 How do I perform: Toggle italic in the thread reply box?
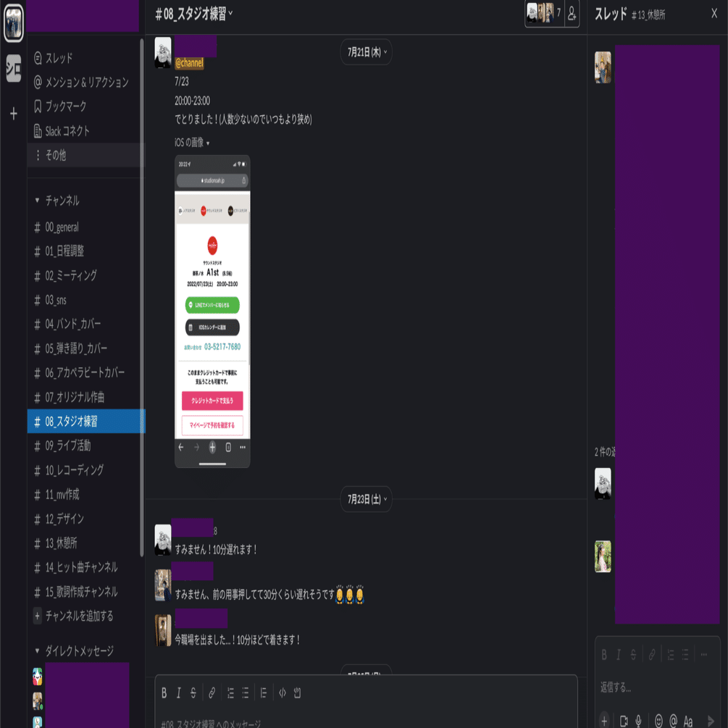point(619,655)
